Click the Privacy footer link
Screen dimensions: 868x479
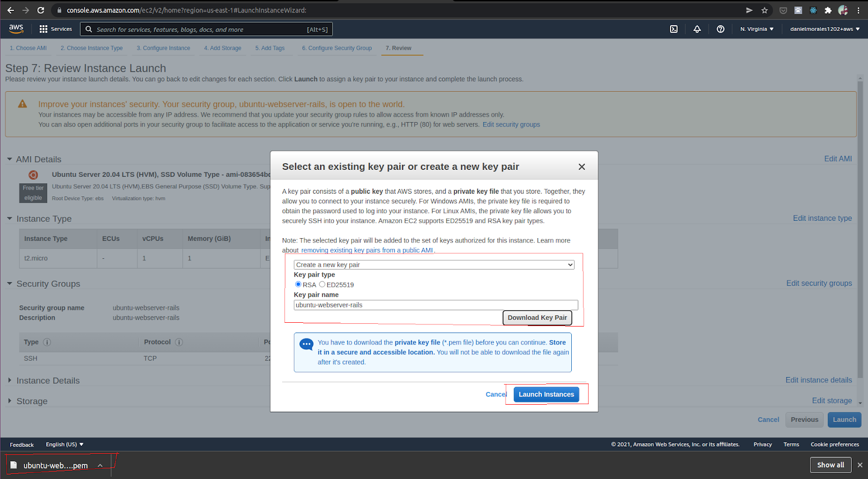tap(763, 444)
